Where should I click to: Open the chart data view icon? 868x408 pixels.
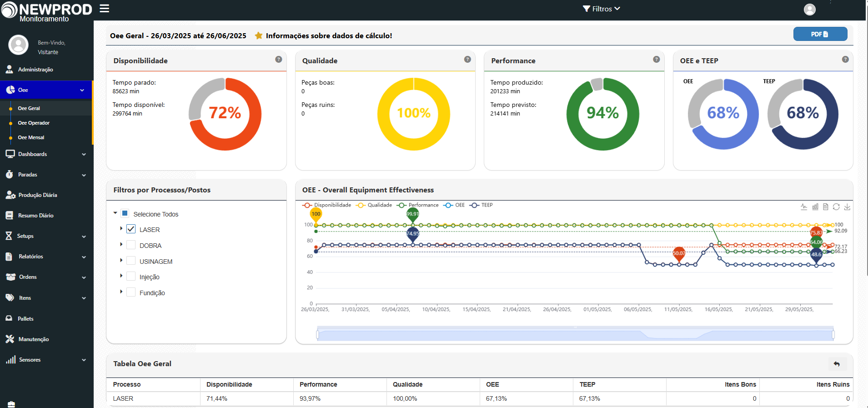point(826,207)
